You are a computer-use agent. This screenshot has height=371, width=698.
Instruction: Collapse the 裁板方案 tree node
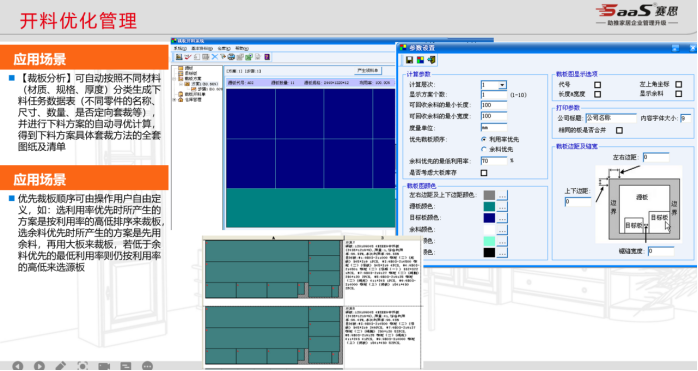[175, 78]
